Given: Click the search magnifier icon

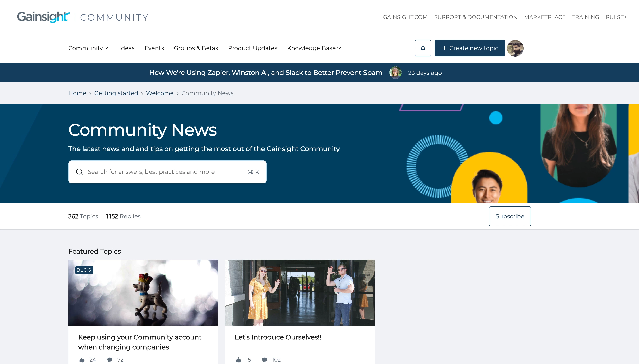Looking at the screenshot, I should (79, 172).
